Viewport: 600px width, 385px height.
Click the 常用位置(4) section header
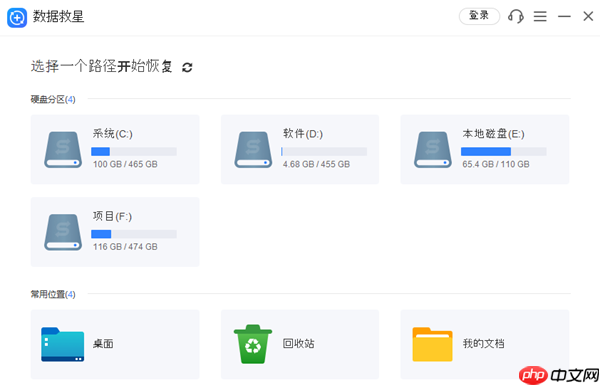53,294
